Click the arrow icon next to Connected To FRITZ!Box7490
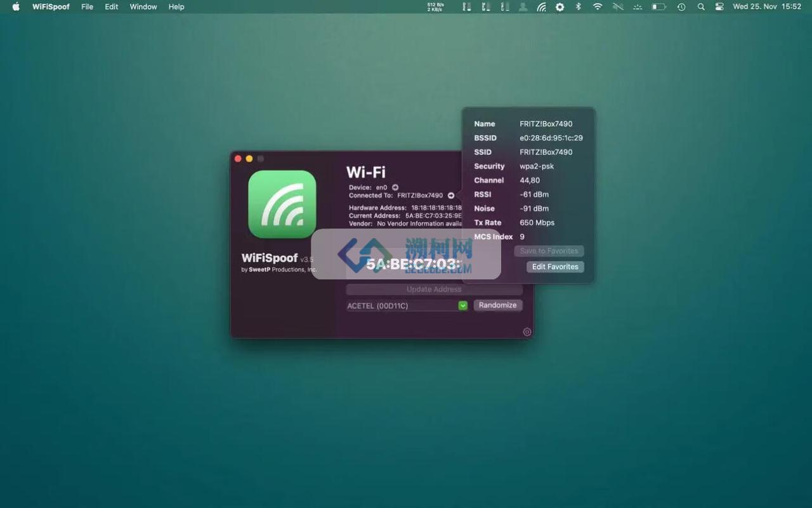The image size is (812, 508). tap(451, 196)
